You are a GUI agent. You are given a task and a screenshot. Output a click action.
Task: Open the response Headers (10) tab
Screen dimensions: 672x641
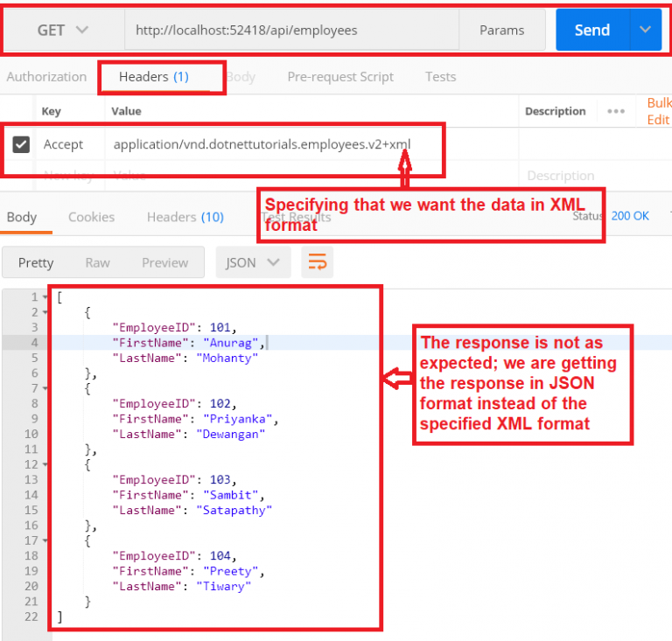[185, 218]
